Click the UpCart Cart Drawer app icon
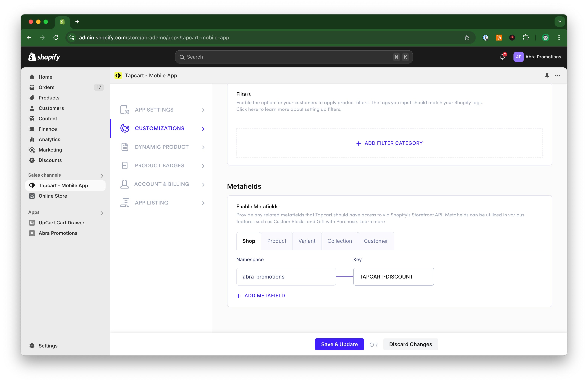Image resolution: width=588 pixels, height=383 pixels. [32, 223]
